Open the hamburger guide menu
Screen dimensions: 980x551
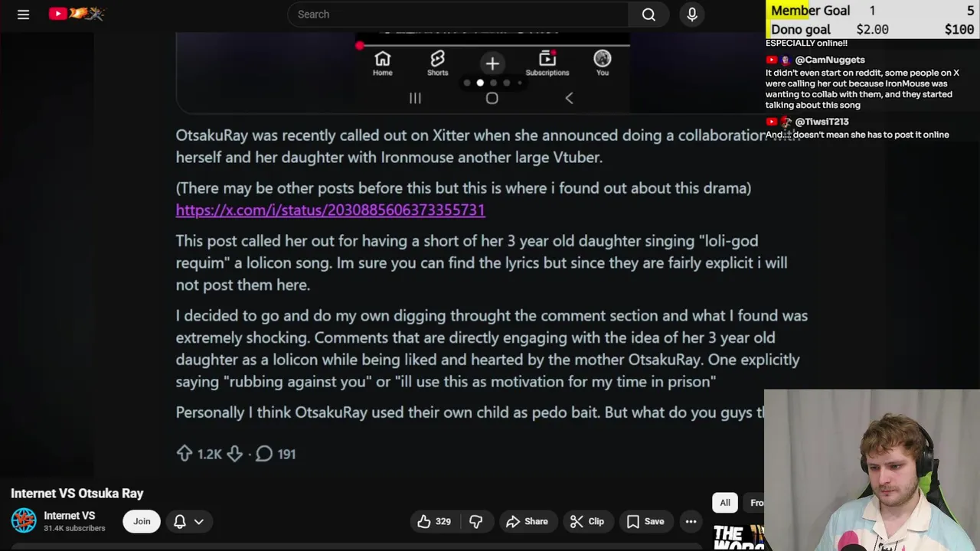(23, 14)
